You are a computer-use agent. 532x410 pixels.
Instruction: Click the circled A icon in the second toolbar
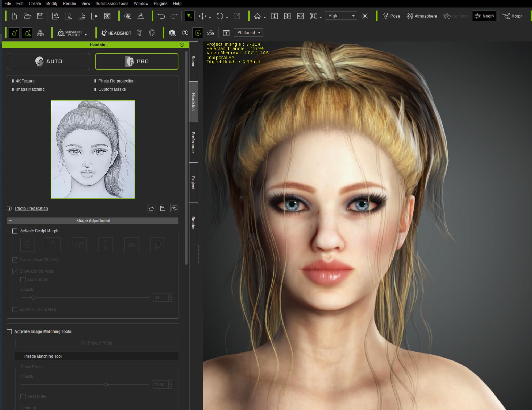click(x=198, y=33)
